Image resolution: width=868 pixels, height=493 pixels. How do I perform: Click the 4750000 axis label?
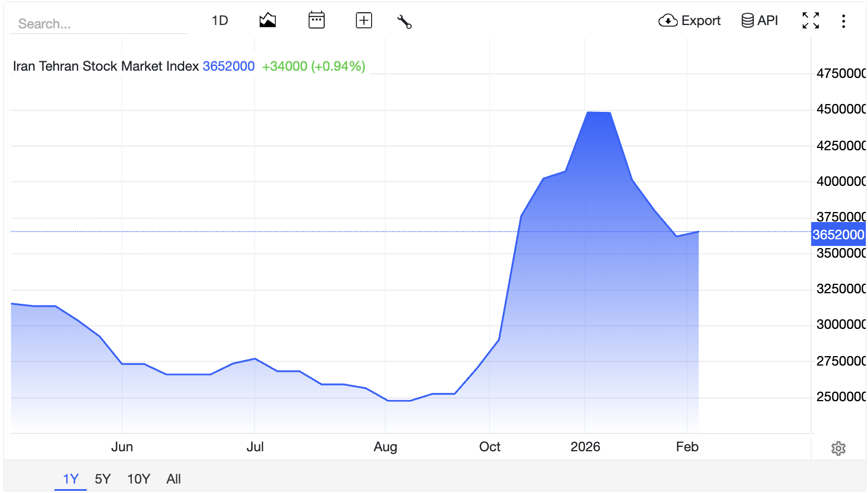point(841,73)
